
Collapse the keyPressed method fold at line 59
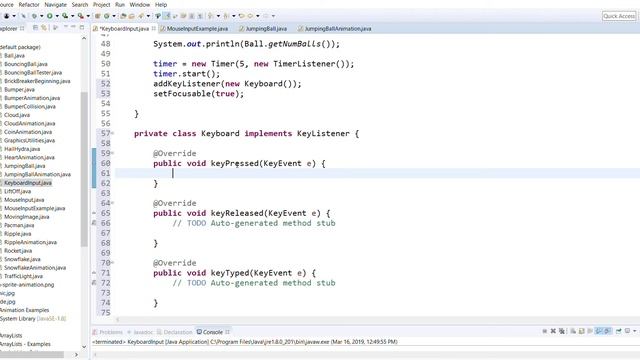(113, 153)
